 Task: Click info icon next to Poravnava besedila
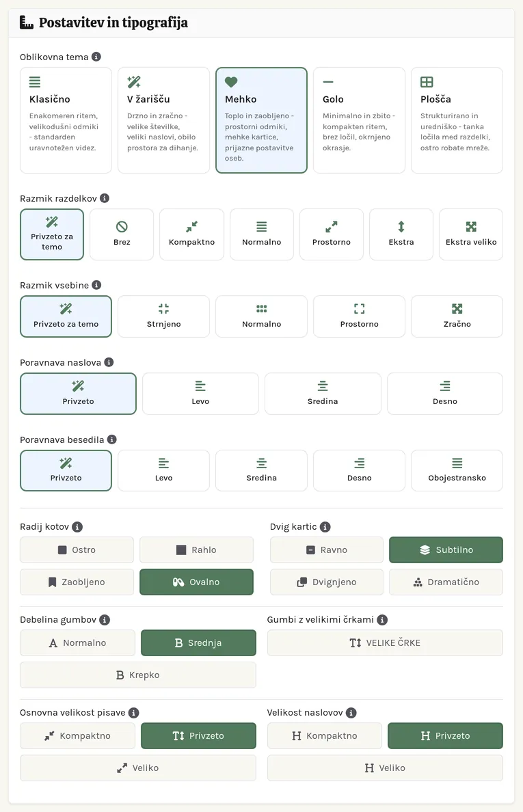(x=112, y=439)
